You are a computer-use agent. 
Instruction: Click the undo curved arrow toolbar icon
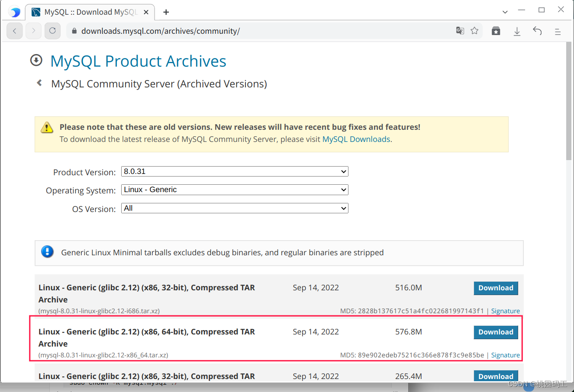tap(537, 31)
